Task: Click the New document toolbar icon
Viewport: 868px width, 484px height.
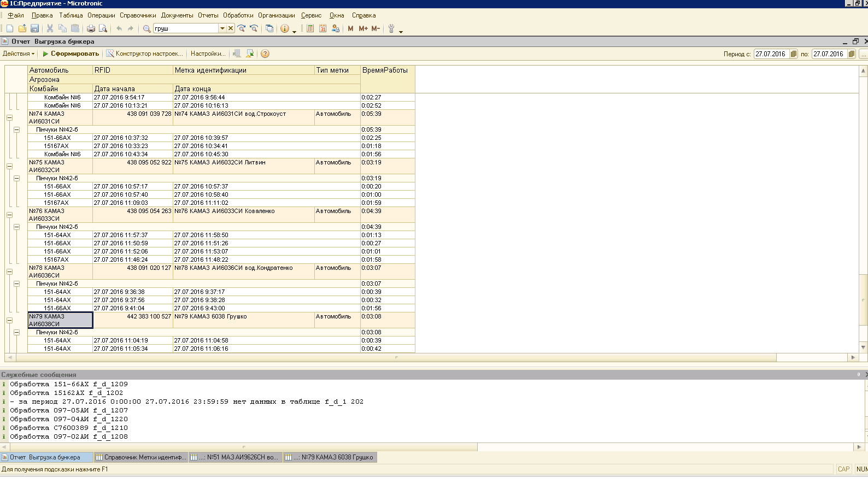Action: point(10,28)
